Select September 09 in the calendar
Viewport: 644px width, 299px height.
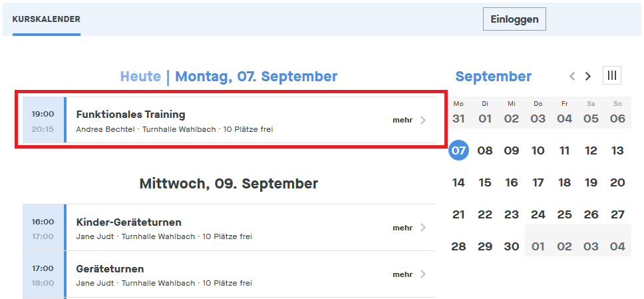click(x=512, y=150)
